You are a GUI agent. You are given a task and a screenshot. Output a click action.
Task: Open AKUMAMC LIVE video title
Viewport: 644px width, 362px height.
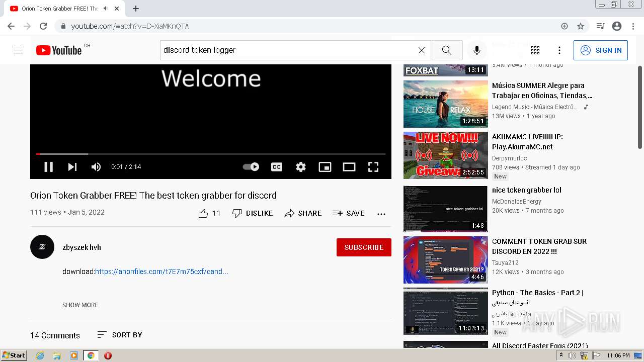click(x=527, y=142)
